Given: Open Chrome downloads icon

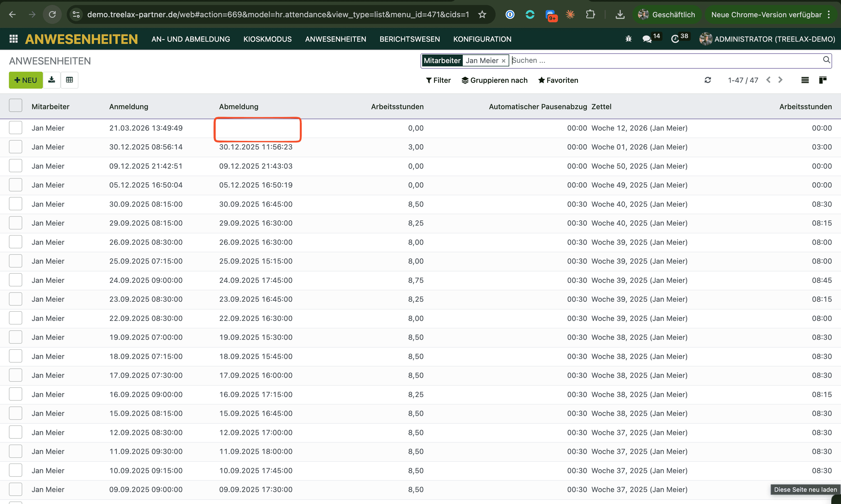Looking at the screenshot, I should point(620,15).
